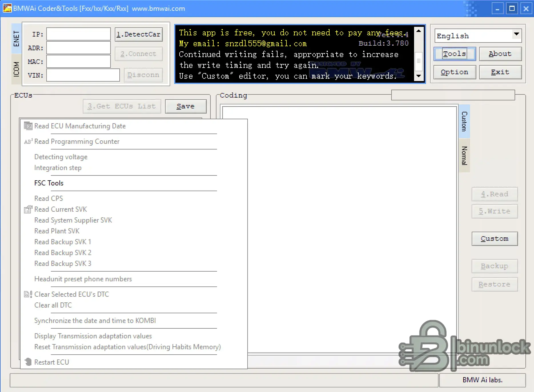The image size is (534, 392).
Task: Click the Read Programming Counter AB icon
Action: pyautogui.click(x=28, y=142)
